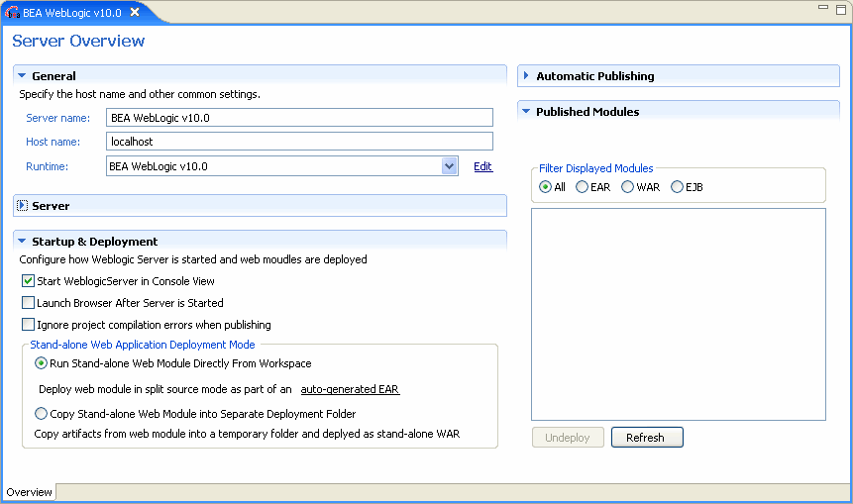853x504 pixels.
Task: Click the Host name input field
Action: click(x=299, y=142)
